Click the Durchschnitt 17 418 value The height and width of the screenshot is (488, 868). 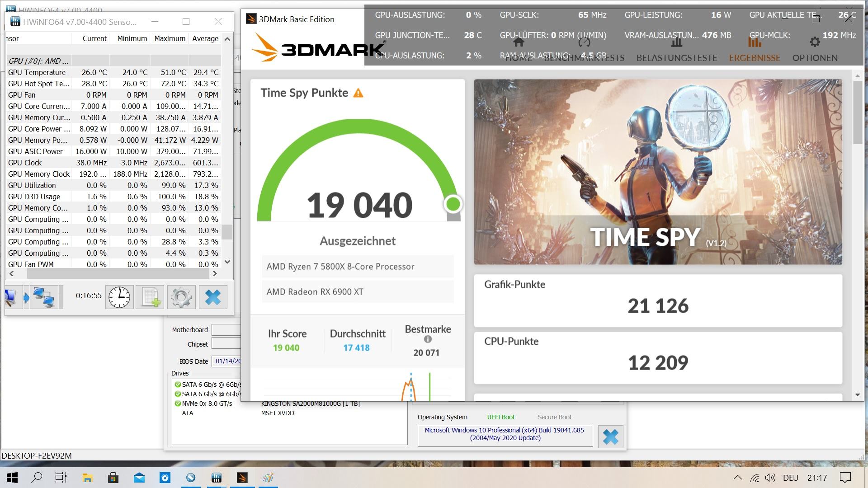click(356, 348)
